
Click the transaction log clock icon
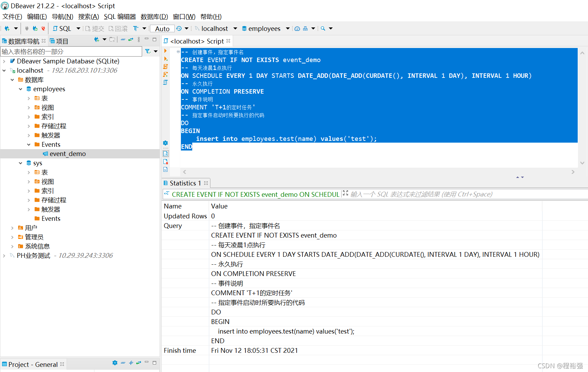pos(179,28)
